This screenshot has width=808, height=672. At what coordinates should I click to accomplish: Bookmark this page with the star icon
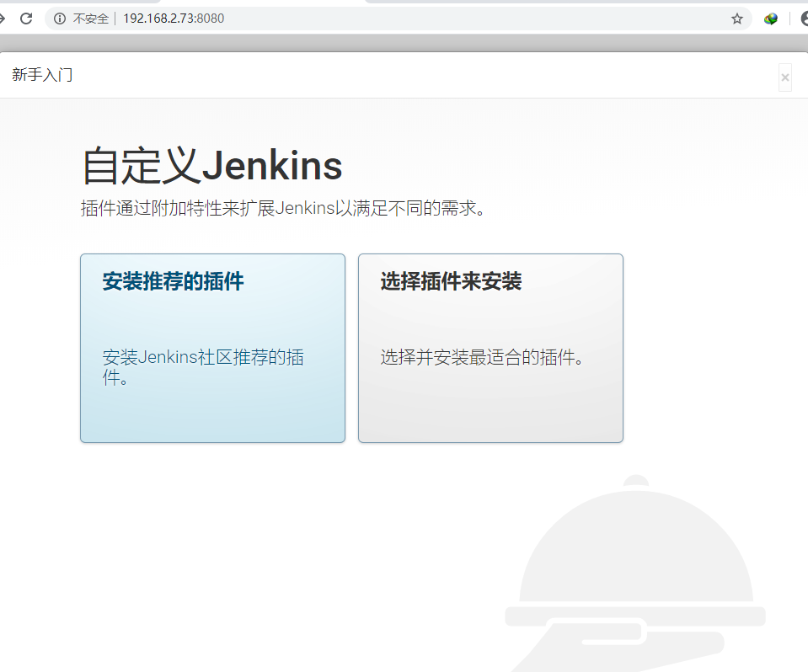[737, 19]
